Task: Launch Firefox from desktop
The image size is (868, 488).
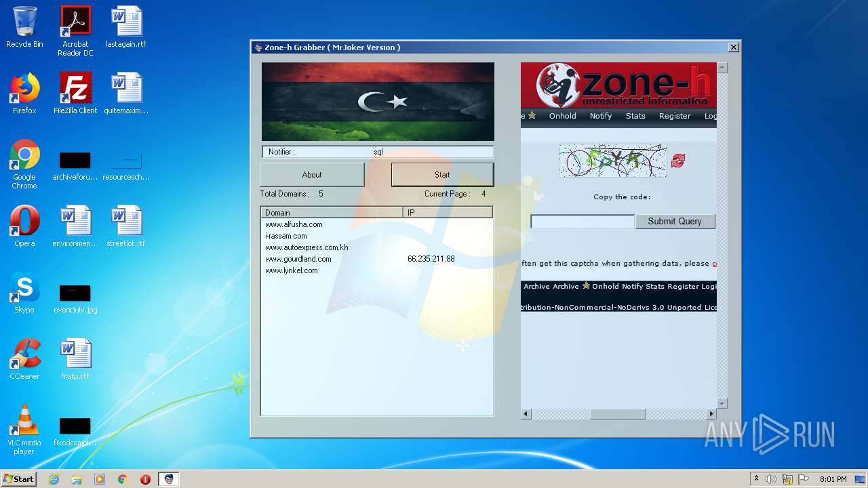Action: (x=24, y=94)
